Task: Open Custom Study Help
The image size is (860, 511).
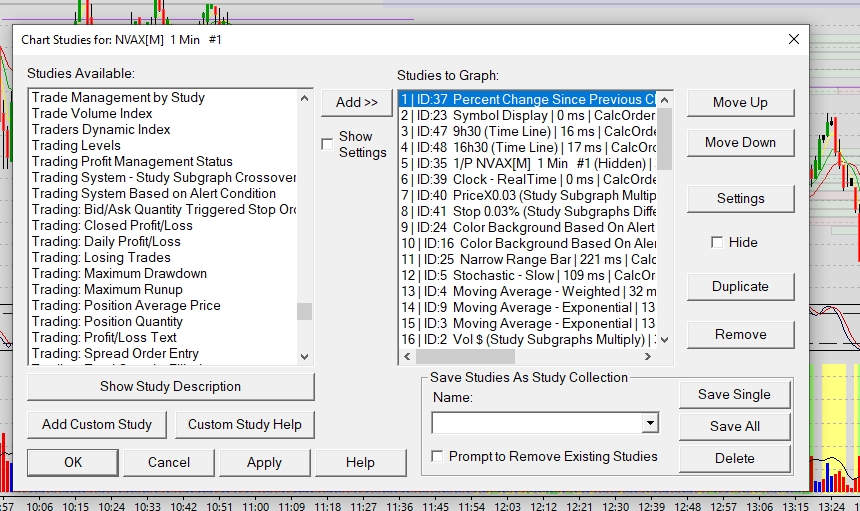Action: (245, 424)
